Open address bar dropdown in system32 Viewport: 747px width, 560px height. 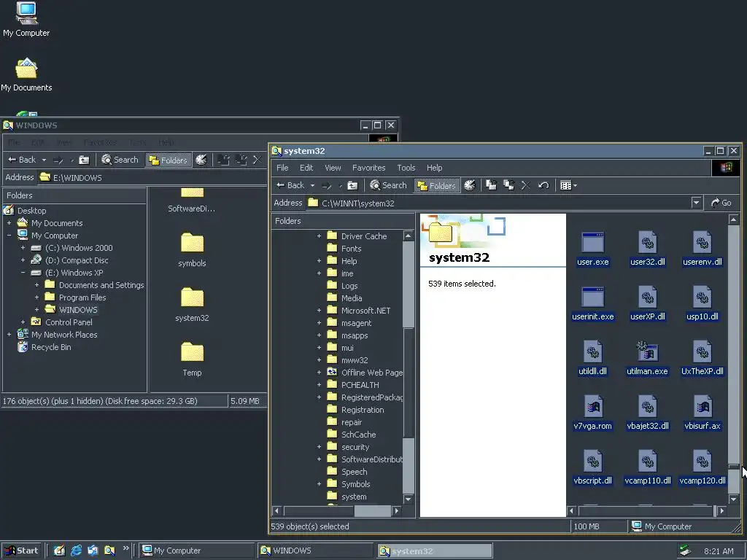click(x=696, y=203)
